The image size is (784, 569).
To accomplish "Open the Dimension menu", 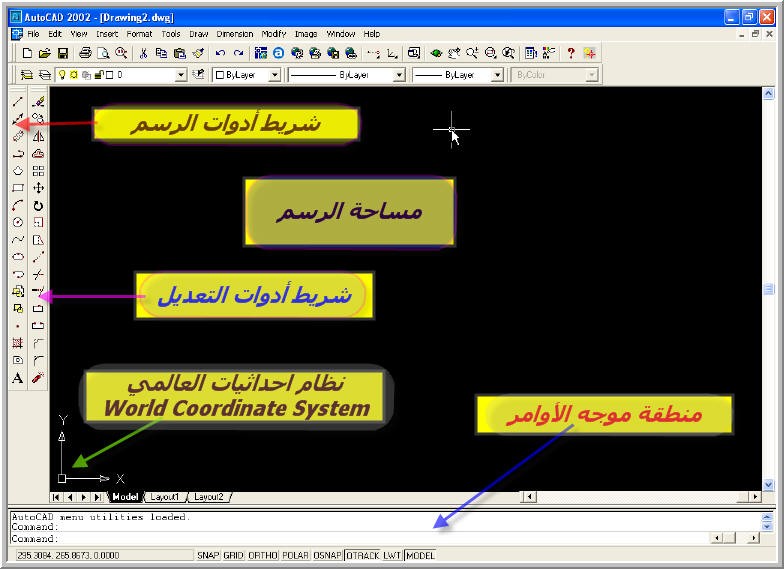I will [x=234, y=34].
